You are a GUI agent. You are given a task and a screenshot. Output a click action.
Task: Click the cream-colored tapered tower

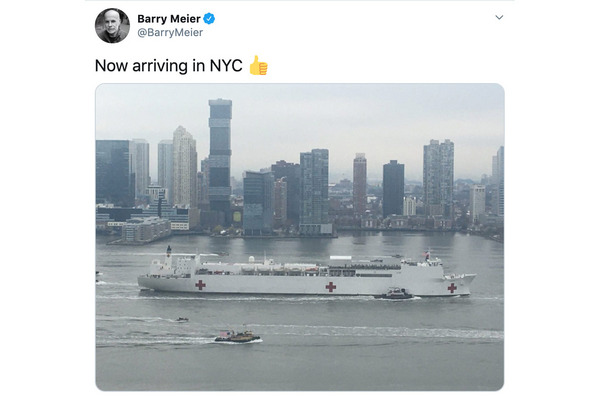[184, 167]
